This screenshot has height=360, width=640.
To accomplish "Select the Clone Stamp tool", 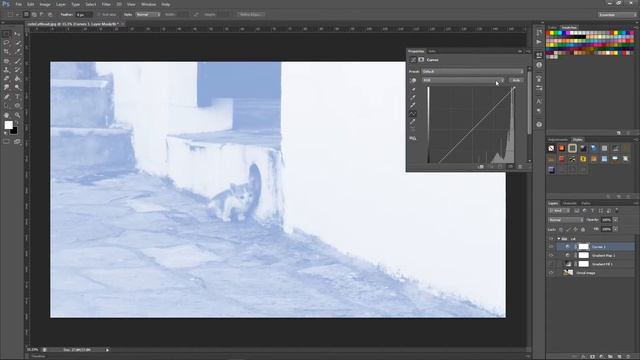I will pyautogui.click(x=7, y=70).
